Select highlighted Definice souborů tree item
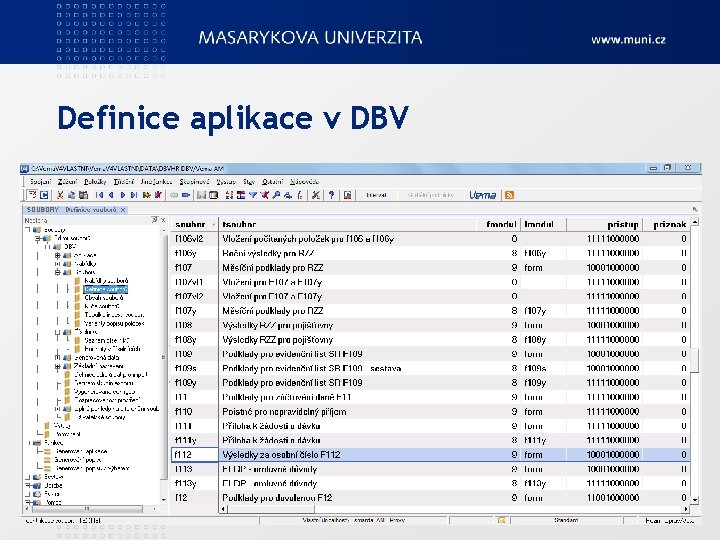This screenshot has width=720, height=540. (106, 289)
